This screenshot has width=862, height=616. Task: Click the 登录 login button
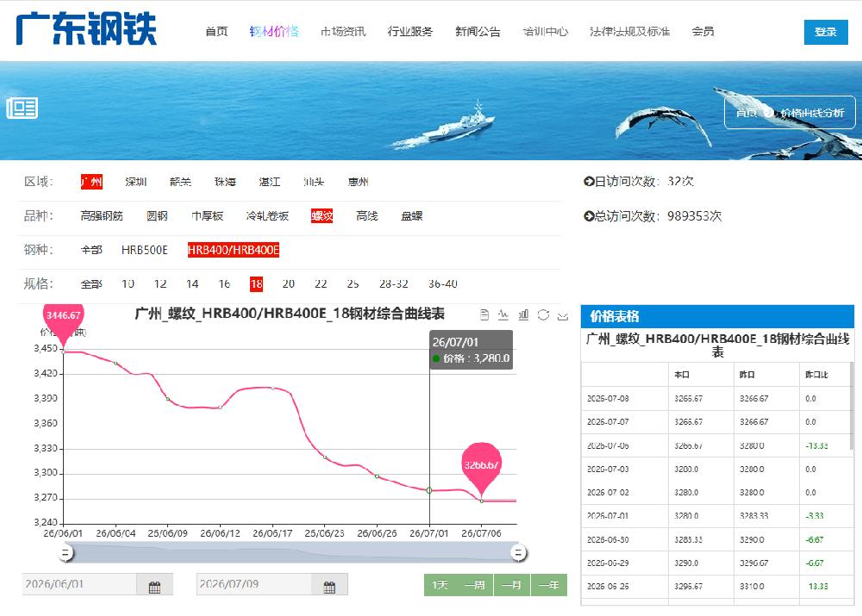tap(826, 32)
